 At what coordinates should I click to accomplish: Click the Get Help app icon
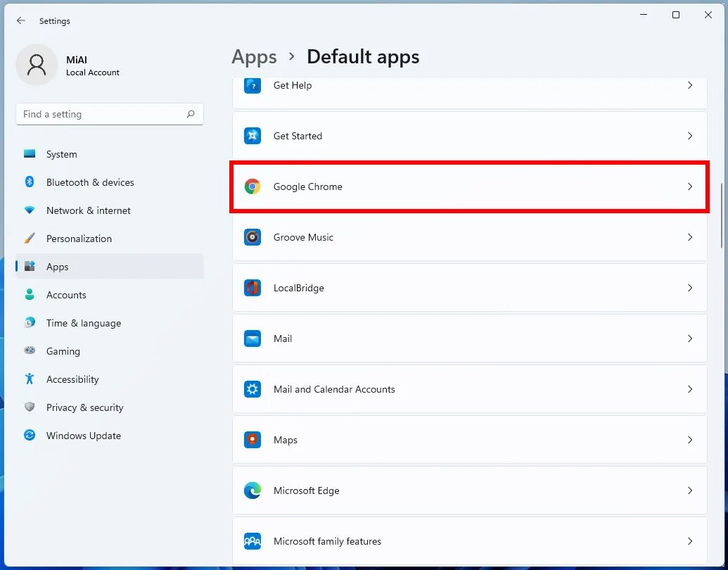click(x=252, y=85)
